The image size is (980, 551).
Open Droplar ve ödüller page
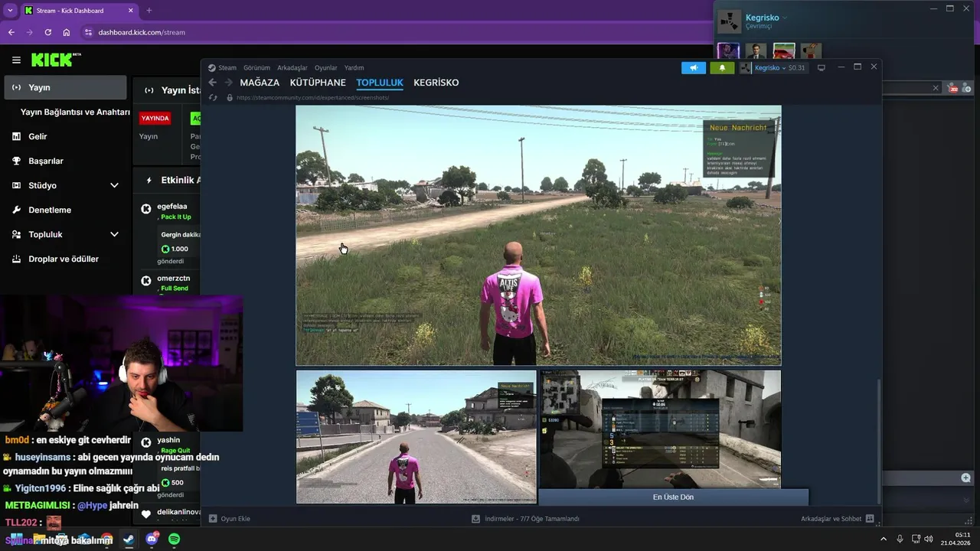64,259
